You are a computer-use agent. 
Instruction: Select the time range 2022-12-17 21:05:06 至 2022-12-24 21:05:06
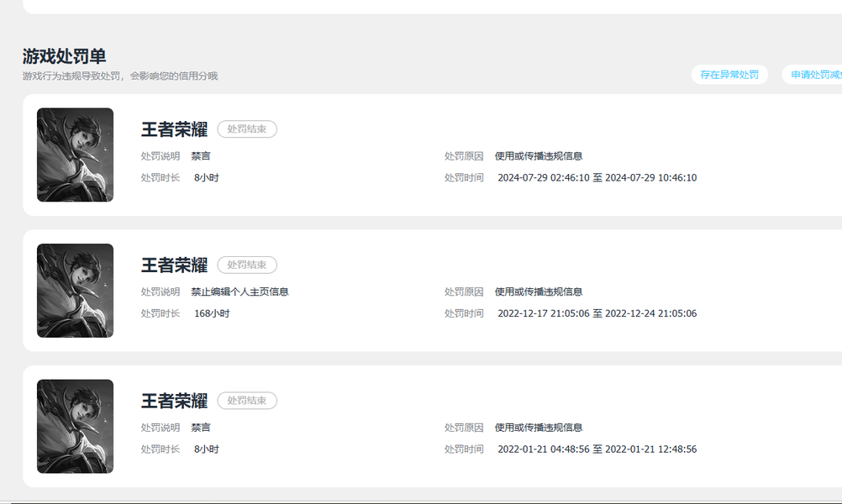597,313
